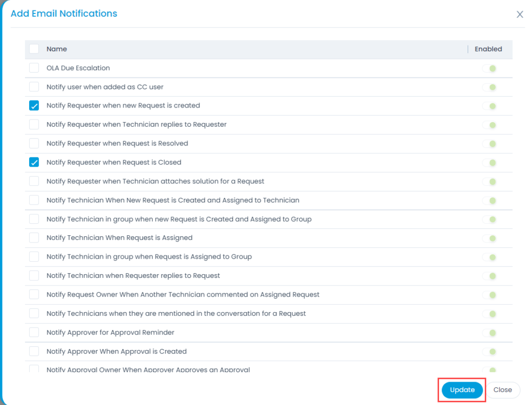Toggle switch for group when Request is Assigned to Group row
This screenshot has width=532, height=405.
(489, 258)
